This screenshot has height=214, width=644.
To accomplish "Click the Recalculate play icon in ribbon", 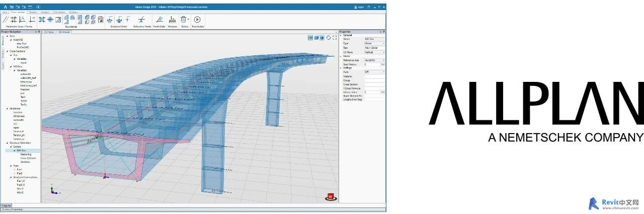I will pyautogui.click(x=197, y=20).
